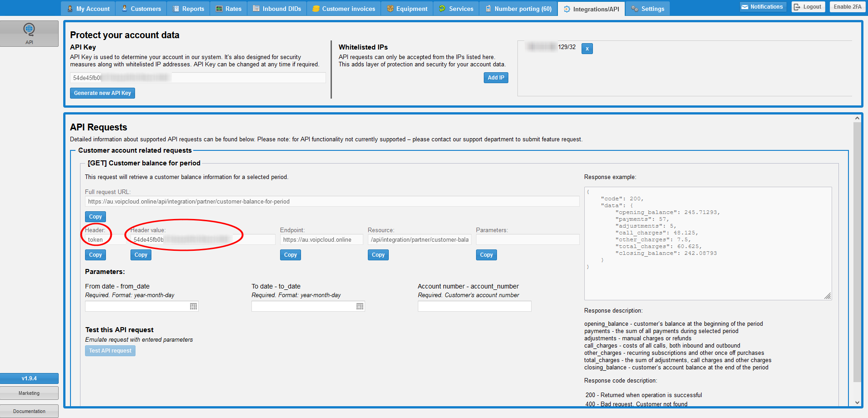
Task: Open the From date calendar picker
Action: point(194,307)
